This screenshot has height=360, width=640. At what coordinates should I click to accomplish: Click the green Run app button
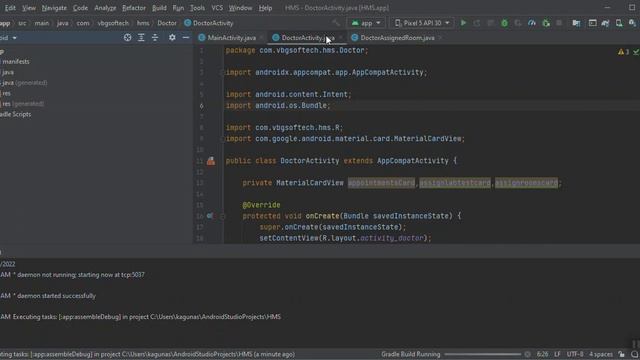click(463, 23)
